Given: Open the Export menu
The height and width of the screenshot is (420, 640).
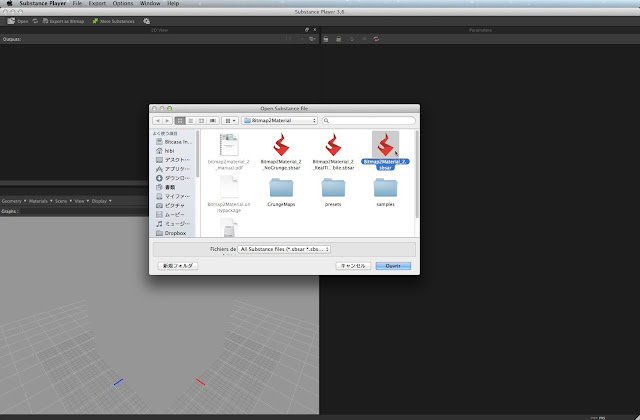Looking at the screenshot, I should click(97, 3).
